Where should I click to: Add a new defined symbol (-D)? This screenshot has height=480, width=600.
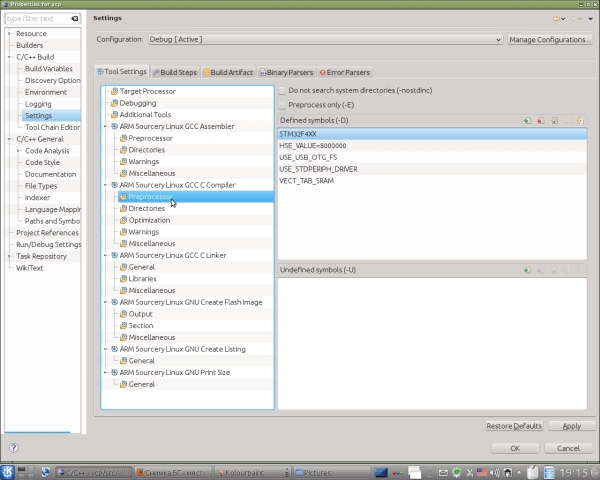527,121
